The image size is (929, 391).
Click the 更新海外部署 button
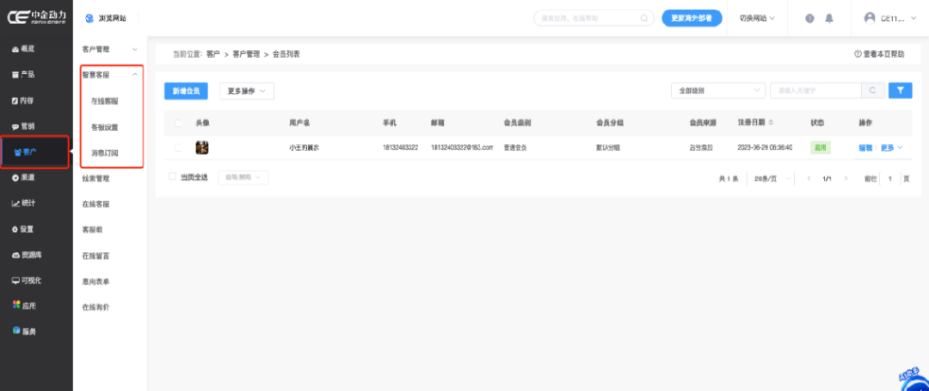click(x=691, y=18)
